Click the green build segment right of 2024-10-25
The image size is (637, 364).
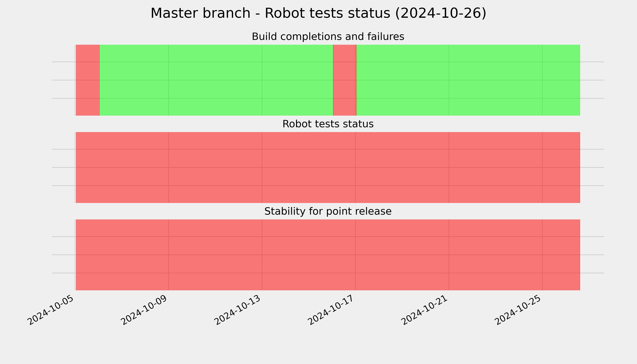[x=561, y=80]
